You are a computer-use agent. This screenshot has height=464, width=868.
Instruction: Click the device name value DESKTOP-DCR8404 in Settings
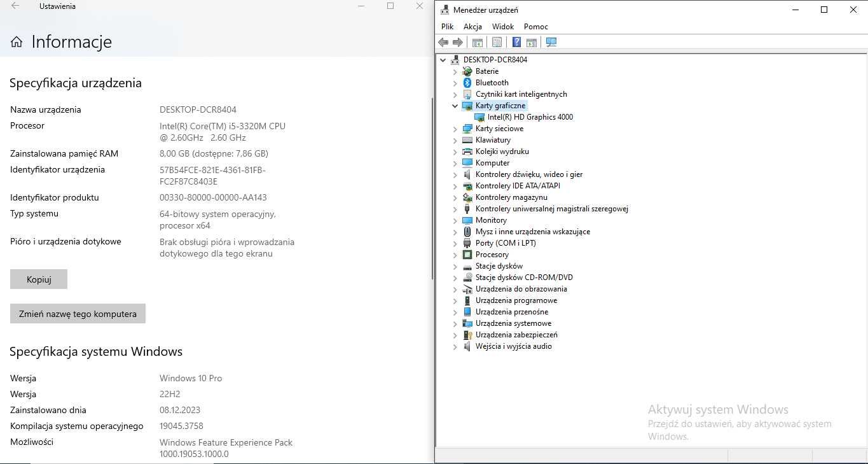(x=198, y=109)
